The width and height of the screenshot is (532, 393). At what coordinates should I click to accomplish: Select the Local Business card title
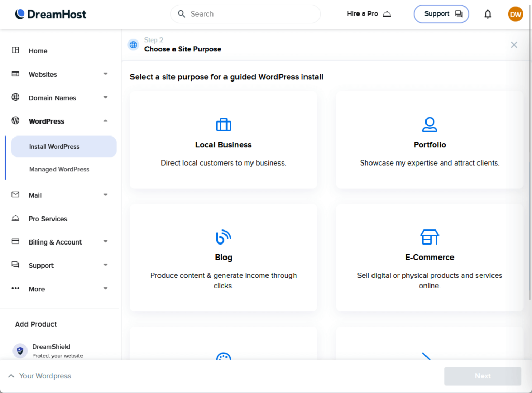[223, 145]
